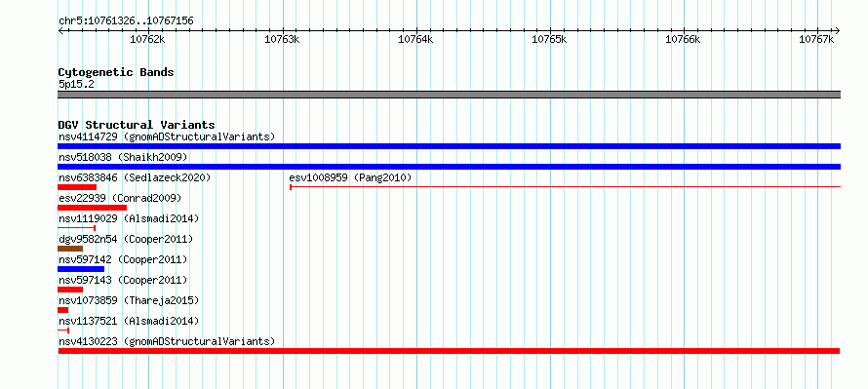Click the esv22939 Conrad2009 red bar
This screenshot has height=389, width=868.
point(92,208)
